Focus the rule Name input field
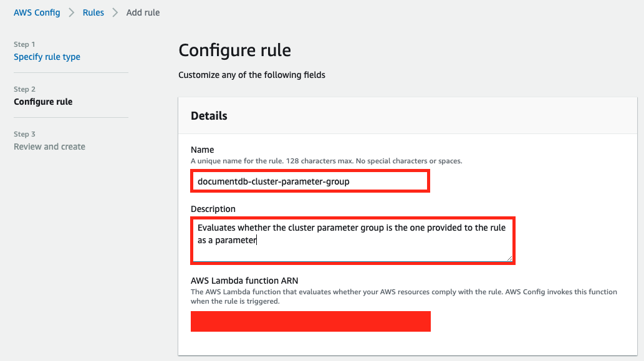Screen dimensions: 644x361 pos(310,181)
